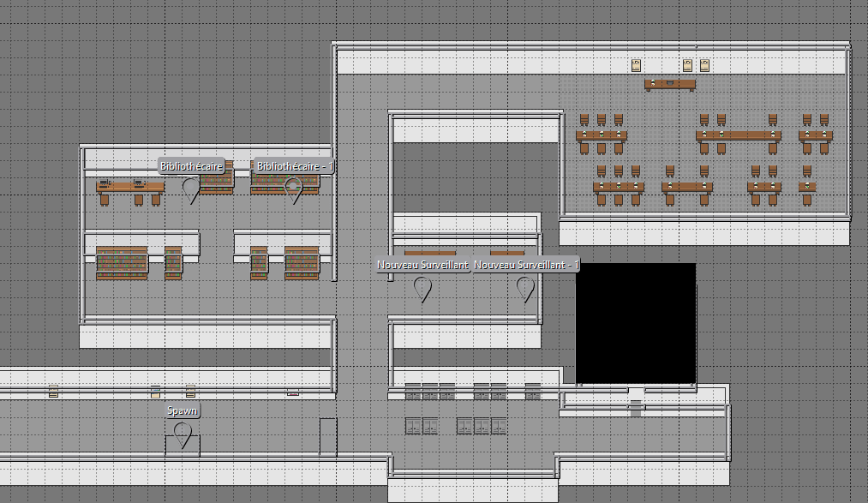Select the large black square area
Screen dimensions: 868x503
(x=635, y=323)
